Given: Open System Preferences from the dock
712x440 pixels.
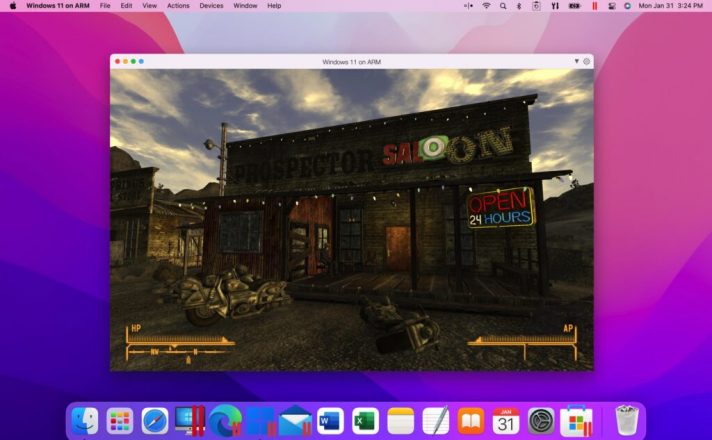Looking at the screenshot, I should click(x=541, y=420).
